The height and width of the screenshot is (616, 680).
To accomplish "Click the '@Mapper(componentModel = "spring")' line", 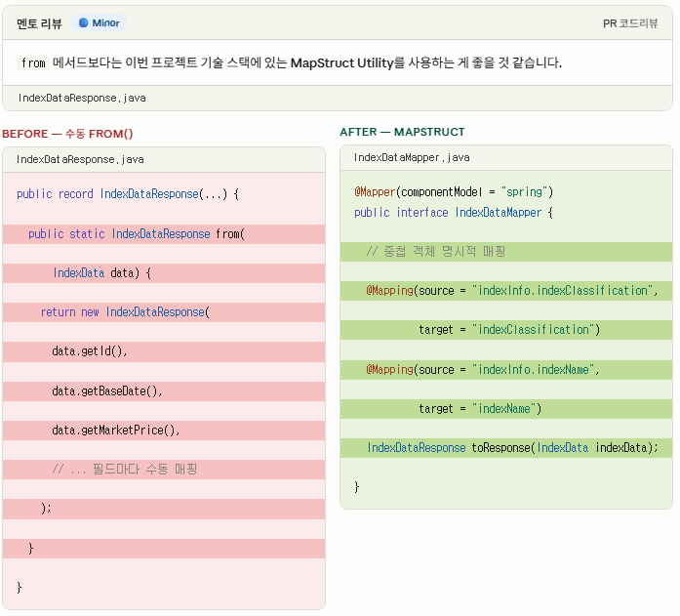I will tap(454, 192).
